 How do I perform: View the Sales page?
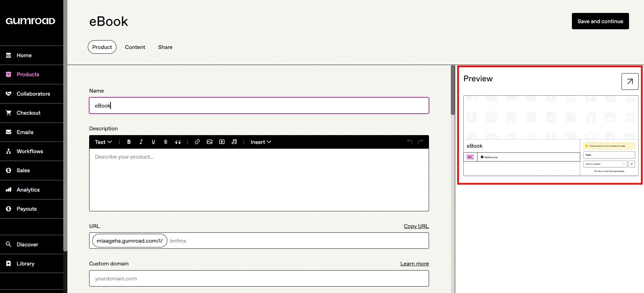tap(32, 170)
